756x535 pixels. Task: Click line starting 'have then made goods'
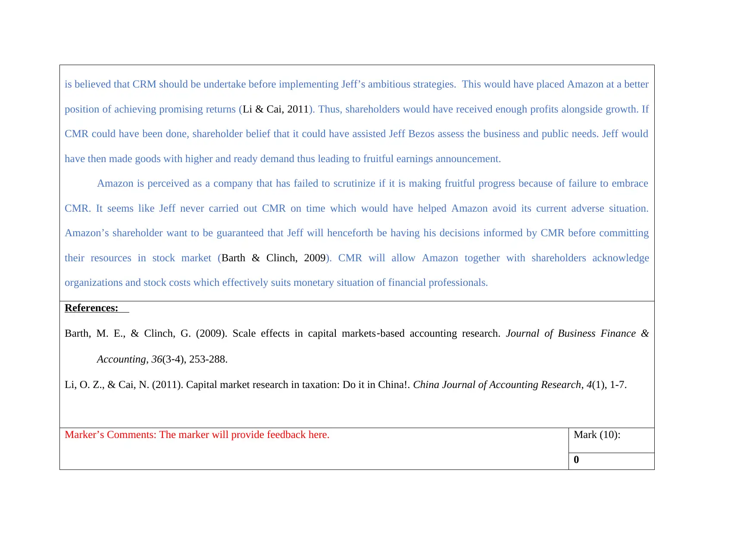pos(283,159)
